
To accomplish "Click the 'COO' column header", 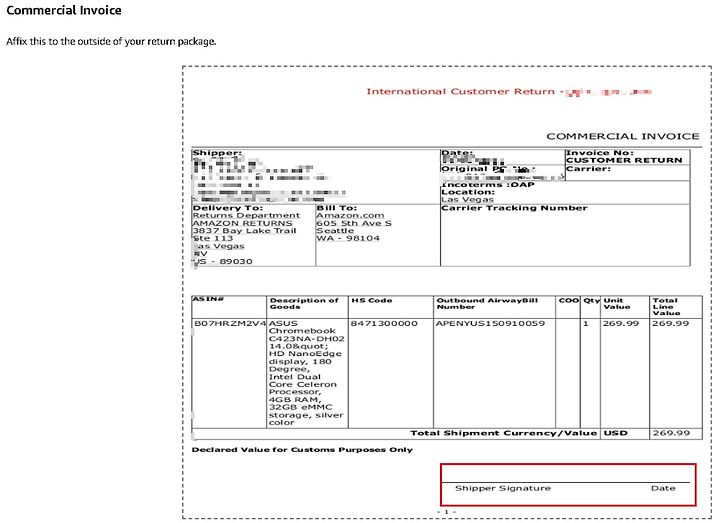I will pyautogui.click(x=568, y=300).
